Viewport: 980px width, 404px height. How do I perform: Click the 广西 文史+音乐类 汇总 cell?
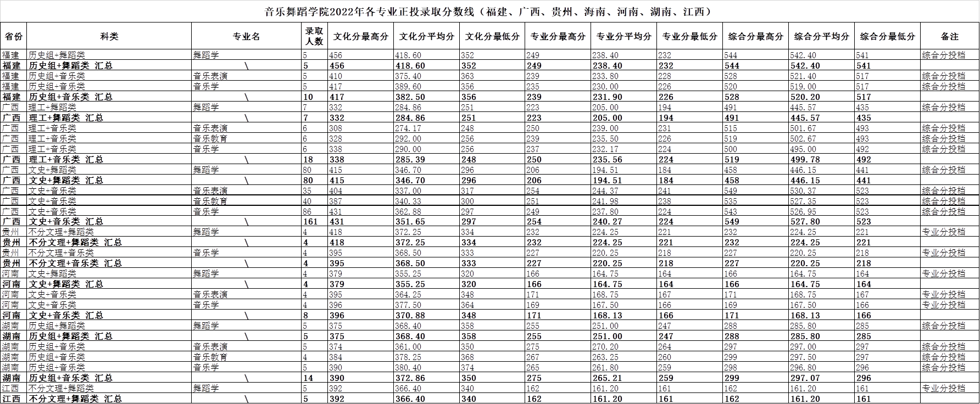[66, 222]
